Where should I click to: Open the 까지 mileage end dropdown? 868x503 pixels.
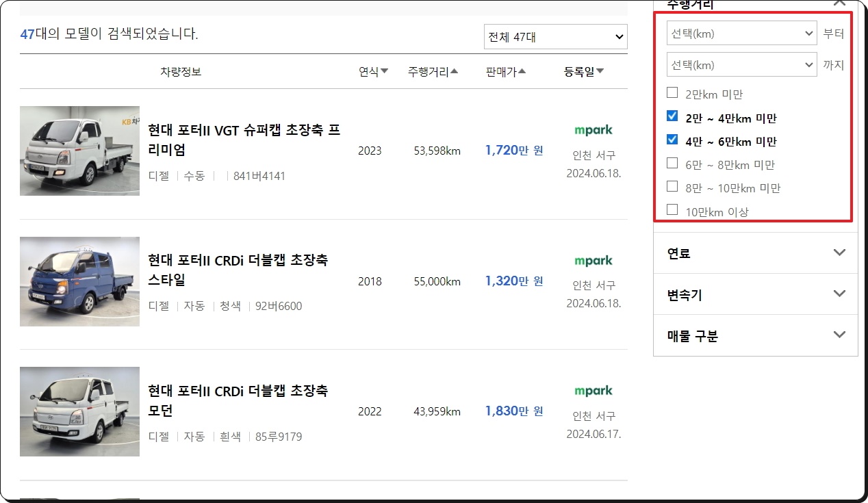[x=741, y=64]
